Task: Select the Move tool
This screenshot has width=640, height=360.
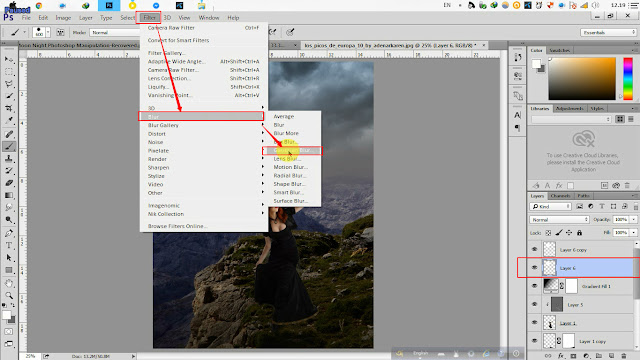Action: point(9,60)
